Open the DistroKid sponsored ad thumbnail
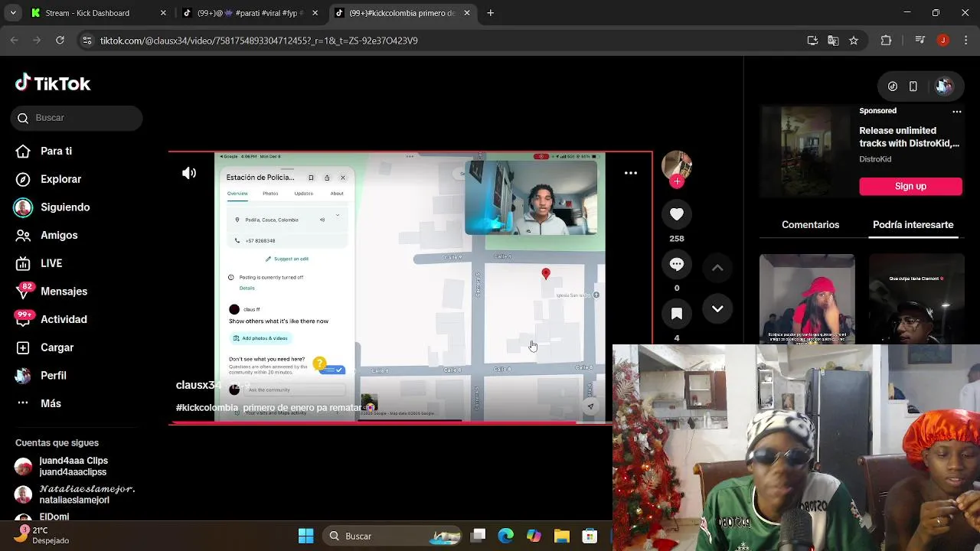 tap(805, 150)
